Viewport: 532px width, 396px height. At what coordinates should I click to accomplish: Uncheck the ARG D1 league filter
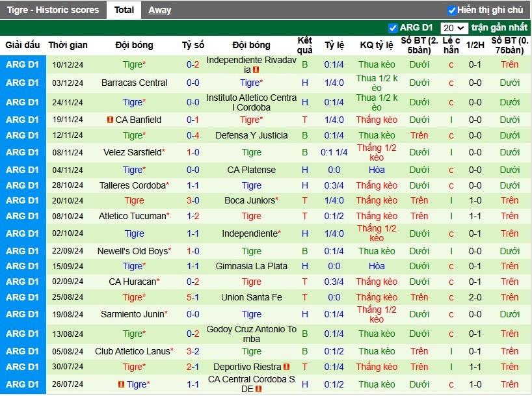point(393,28)
